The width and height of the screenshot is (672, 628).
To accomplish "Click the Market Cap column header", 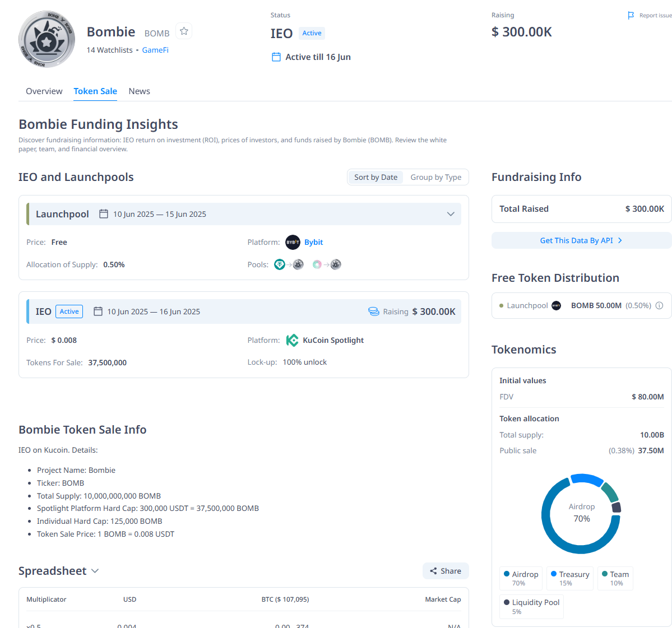I will [x=443, y=599].
